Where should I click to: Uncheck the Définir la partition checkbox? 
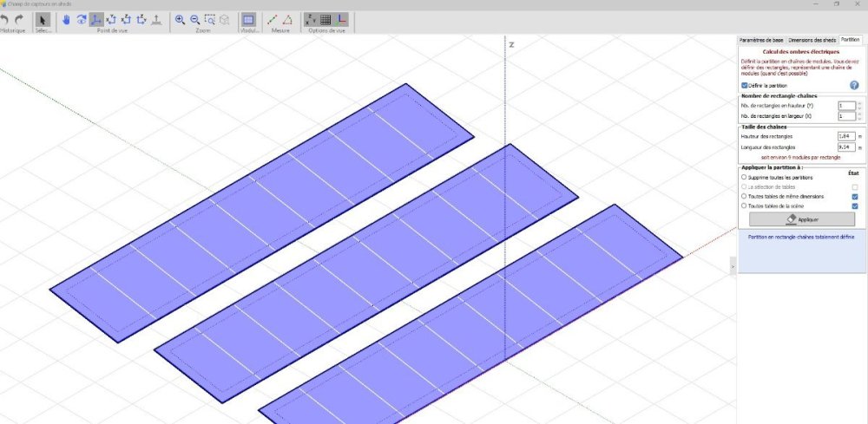coord(745,86)
